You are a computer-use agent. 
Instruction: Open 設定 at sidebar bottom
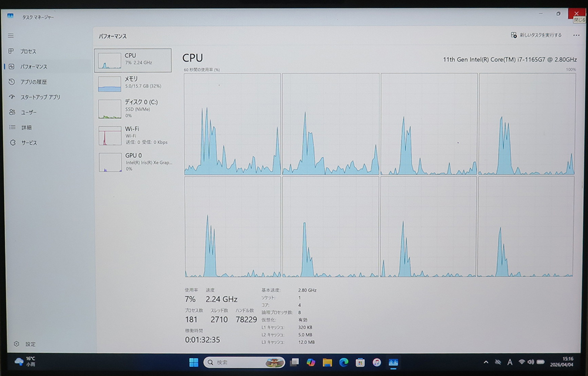pyautogui.click(x=25, y=344)
